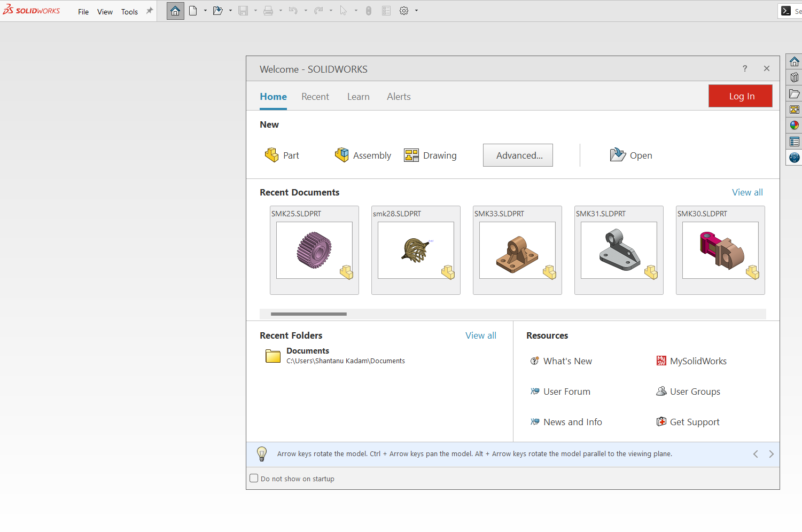
Task: Click the SOLIDWORKS logo in the top-left corner
Action: [x=32, y=10]
